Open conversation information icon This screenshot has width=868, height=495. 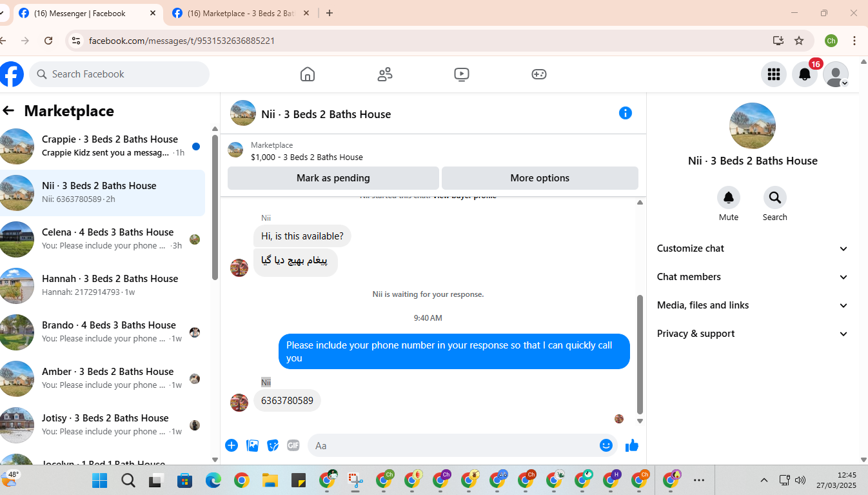[625, 114]
